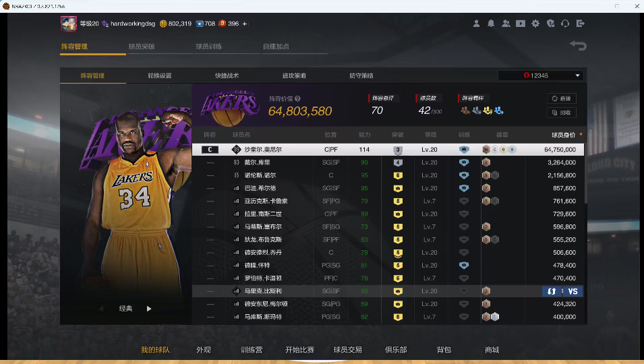Image resolution: width=644 pixels, height=364 pixels.
Task: Select player row 戴尔.库里
Action: [388, 162]
